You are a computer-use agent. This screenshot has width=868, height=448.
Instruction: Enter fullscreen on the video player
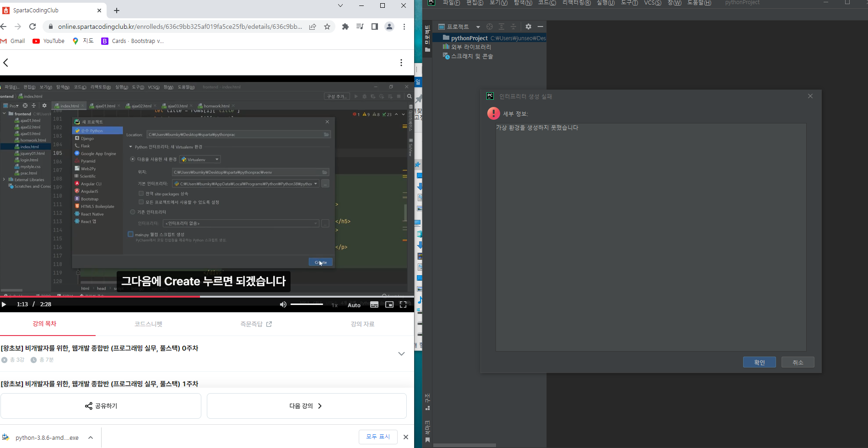click(x=403, y=304)
